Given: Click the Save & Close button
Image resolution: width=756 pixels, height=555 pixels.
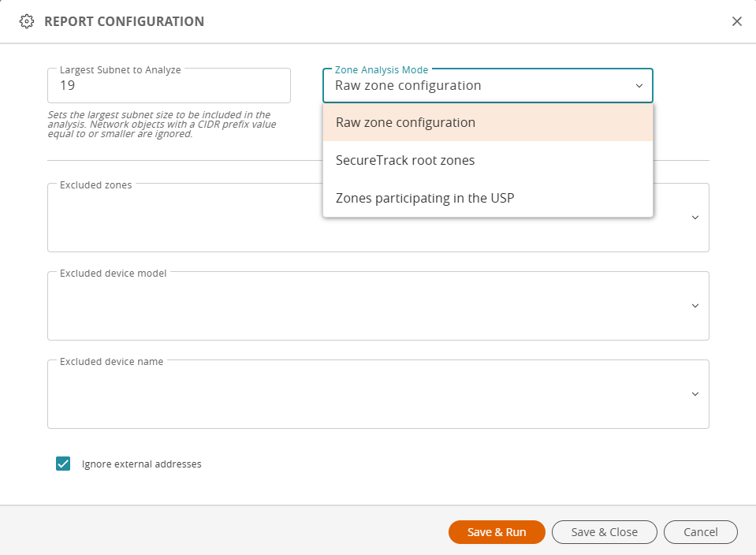Looking at the screenshot, I should pyautogui.click(x=604, y=532).
